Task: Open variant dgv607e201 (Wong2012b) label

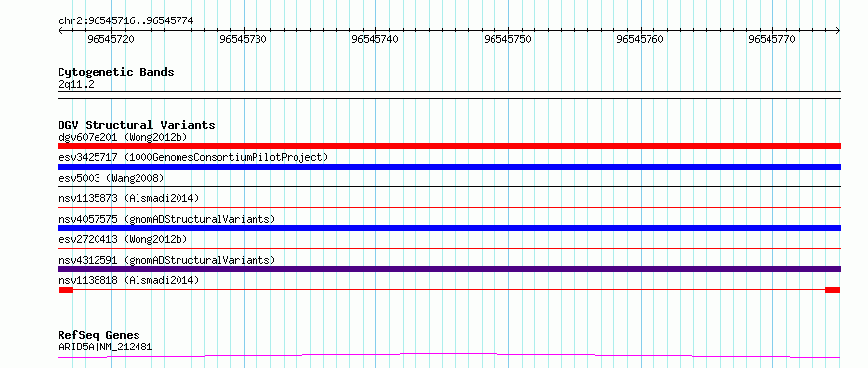Action: (123, 137)
